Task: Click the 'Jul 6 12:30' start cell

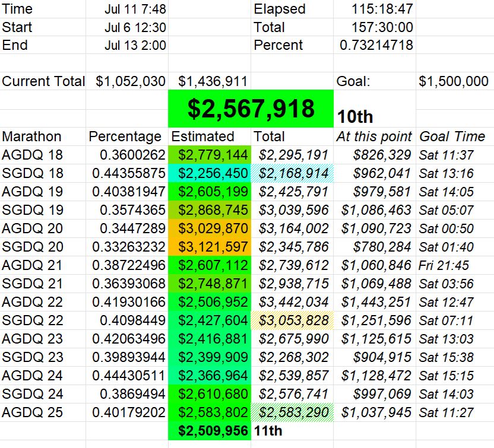Action: 127,27
